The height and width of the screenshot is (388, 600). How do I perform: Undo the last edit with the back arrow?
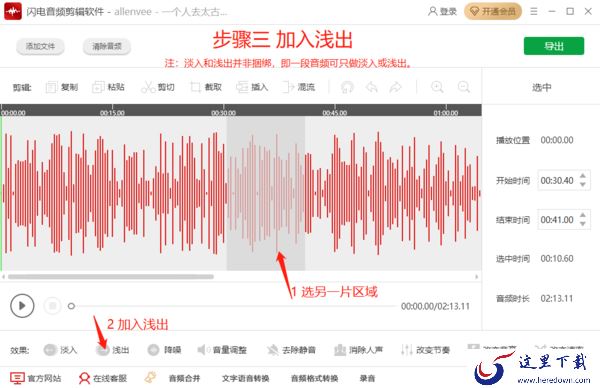pos(372,87)
